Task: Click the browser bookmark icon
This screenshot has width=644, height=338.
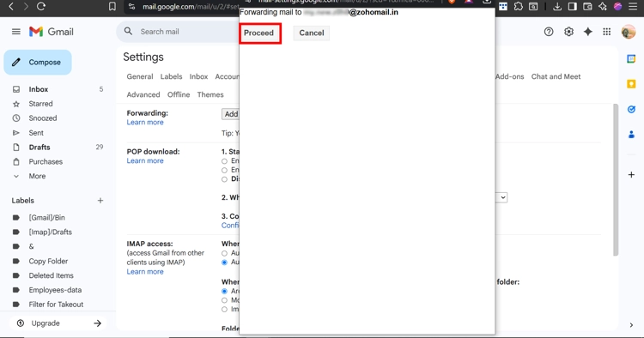Action: 112,7
